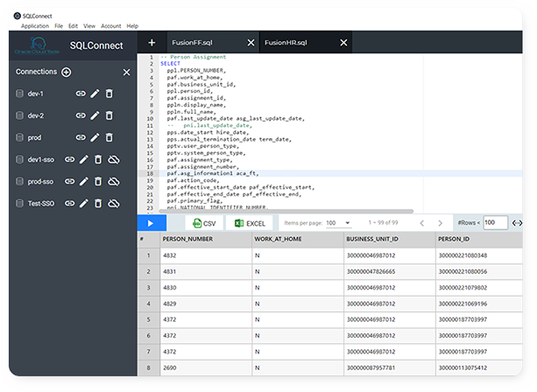Screen dimensions: 537x392
Task: Delete the dev1-sso connection
Action: click(98, 159)
